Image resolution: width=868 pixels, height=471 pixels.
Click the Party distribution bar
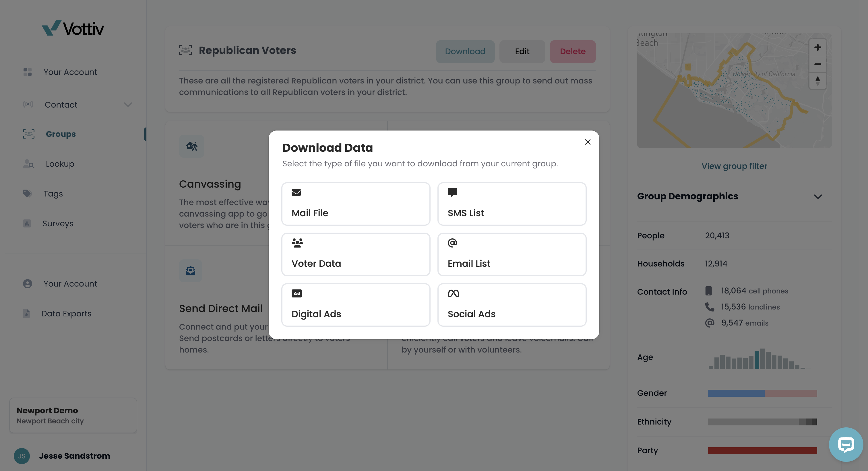763,450
